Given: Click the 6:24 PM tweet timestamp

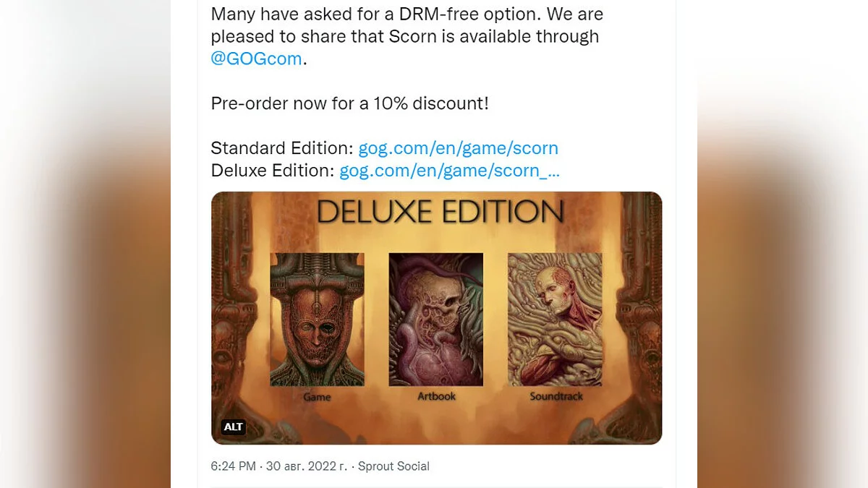Looking at the screenshot, I should [x=233, y=466].
